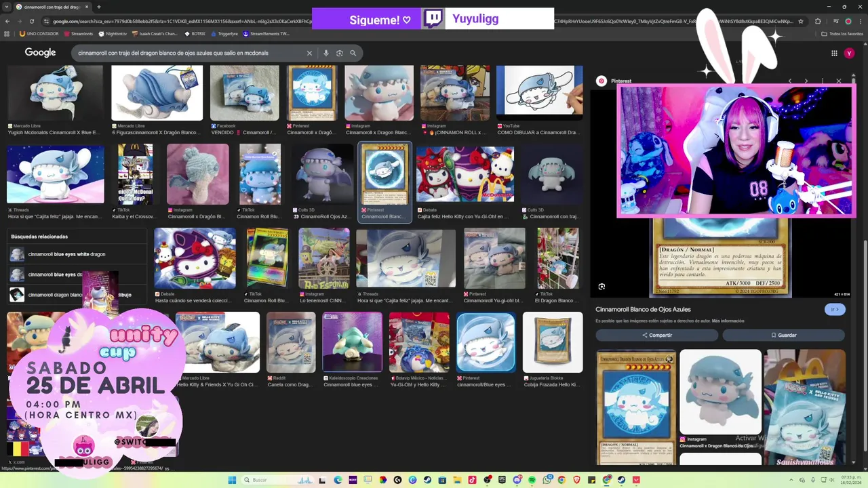
Task: Open Debate Cajita feliz Hello Kitty result
Action: [465, 182]
